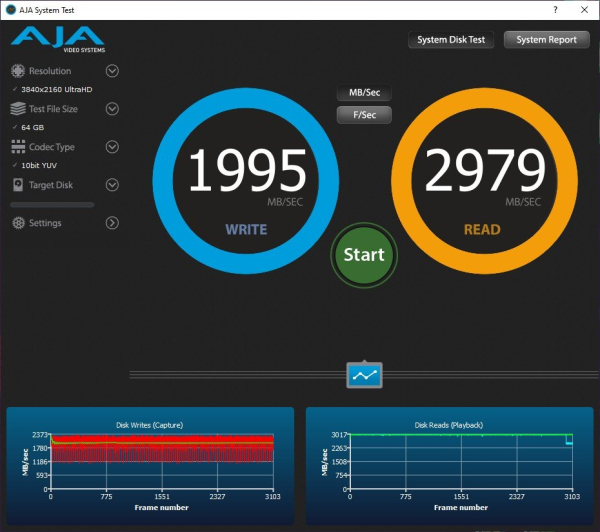Viewport: 600px width, 532px height.
Task: Click the Disk Reads (Playback) title
Action: coord(449,425)
